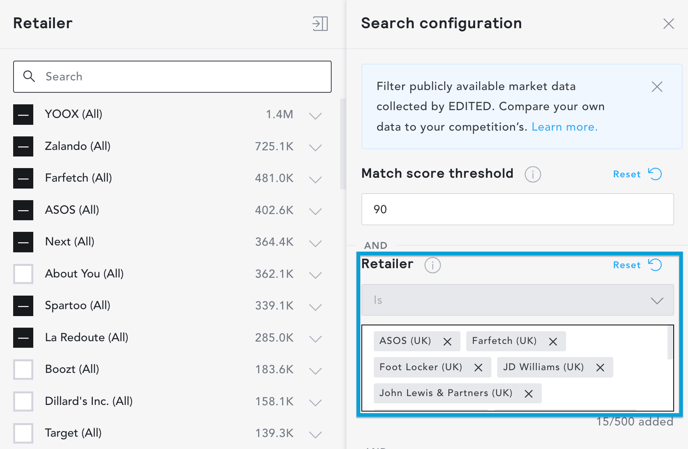Click the 15/500 added counter
This screenshot has width=688, height=449.
pos(634,422)
